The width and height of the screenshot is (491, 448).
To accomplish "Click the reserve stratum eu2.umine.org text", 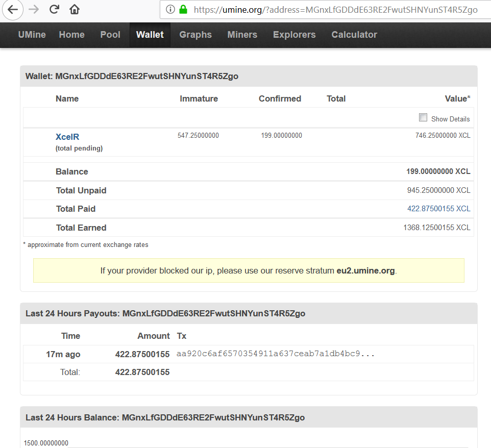I will (x=365, y=270).
